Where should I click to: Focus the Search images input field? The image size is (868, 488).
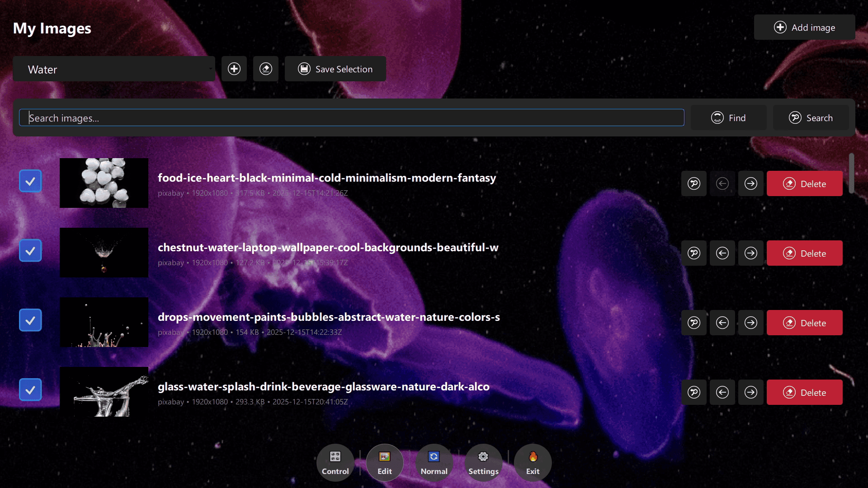tap(351, 118)
